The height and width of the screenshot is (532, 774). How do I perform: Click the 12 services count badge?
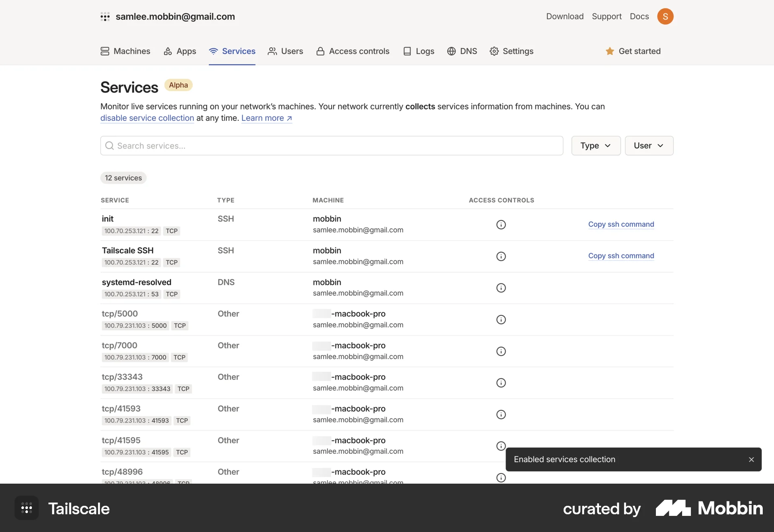[123, 178]
